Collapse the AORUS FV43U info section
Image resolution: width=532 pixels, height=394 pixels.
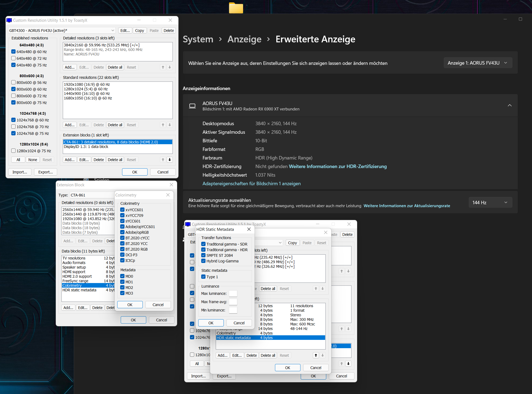click(509, 106)
